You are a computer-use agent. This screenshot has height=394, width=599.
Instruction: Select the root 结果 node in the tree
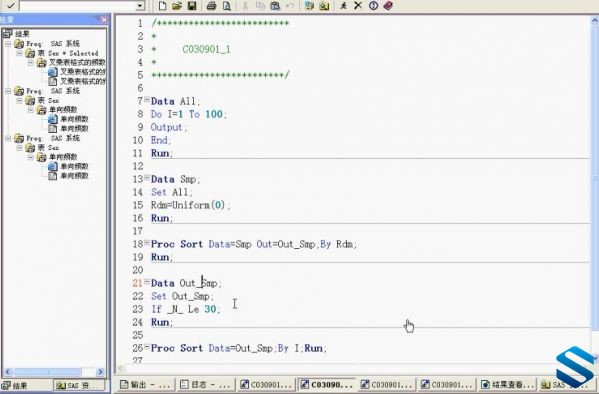(23, 34)
